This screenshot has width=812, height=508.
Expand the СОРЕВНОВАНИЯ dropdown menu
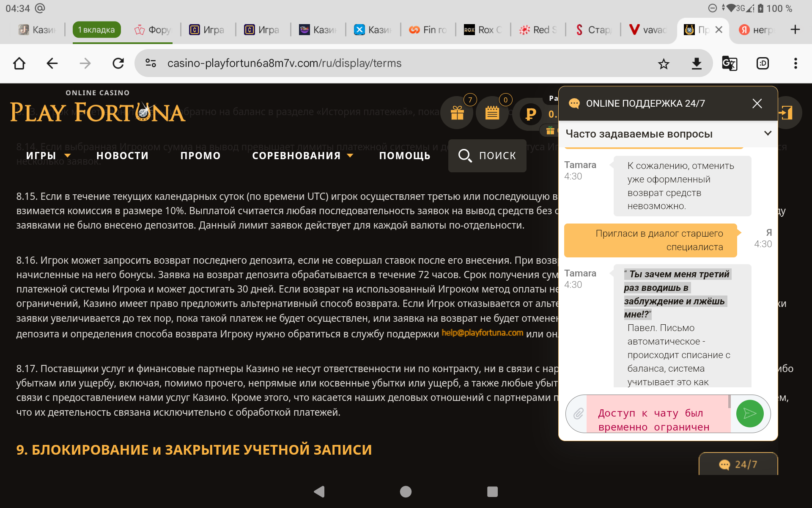(302, 156)
